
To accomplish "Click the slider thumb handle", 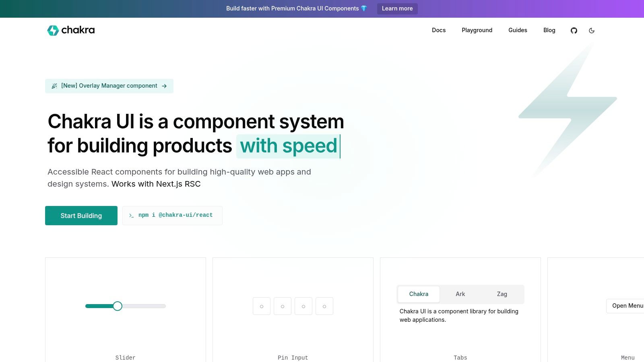I will [118, 306].
